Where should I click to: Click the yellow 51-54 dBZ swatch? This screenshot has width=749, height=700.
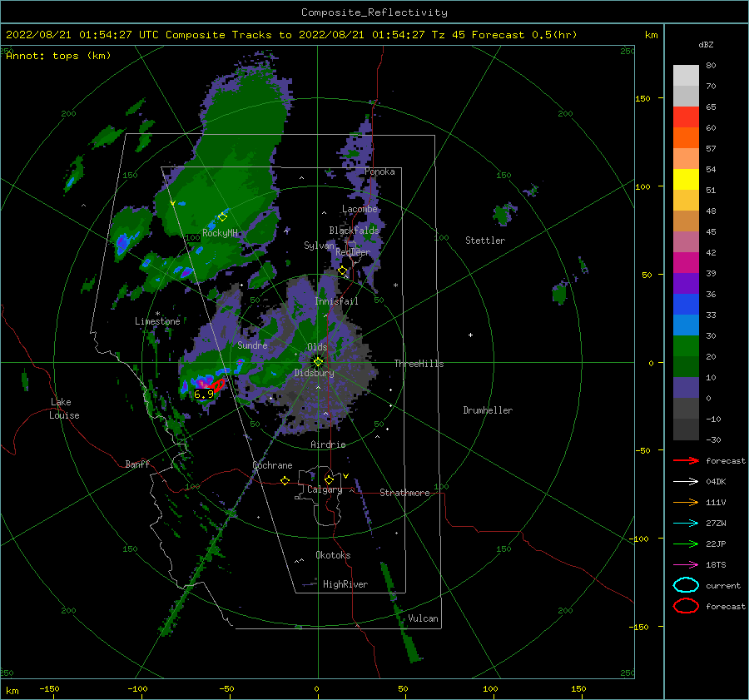click(686, 180)
